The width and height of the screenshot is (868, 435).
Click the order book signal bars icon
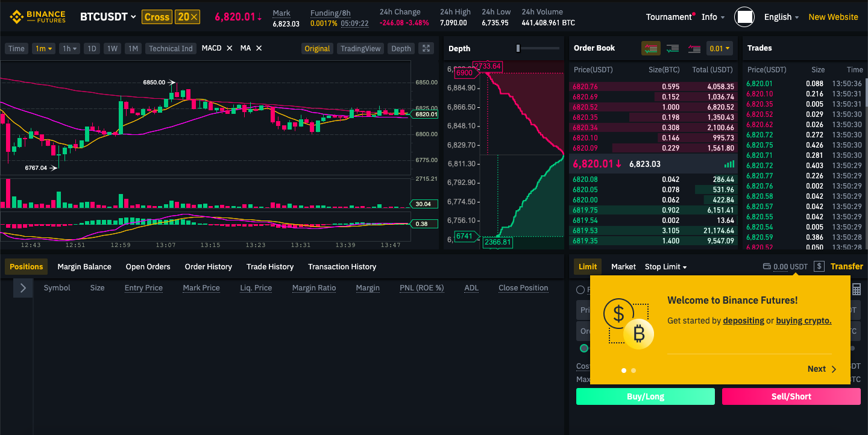tap(729, 164)
